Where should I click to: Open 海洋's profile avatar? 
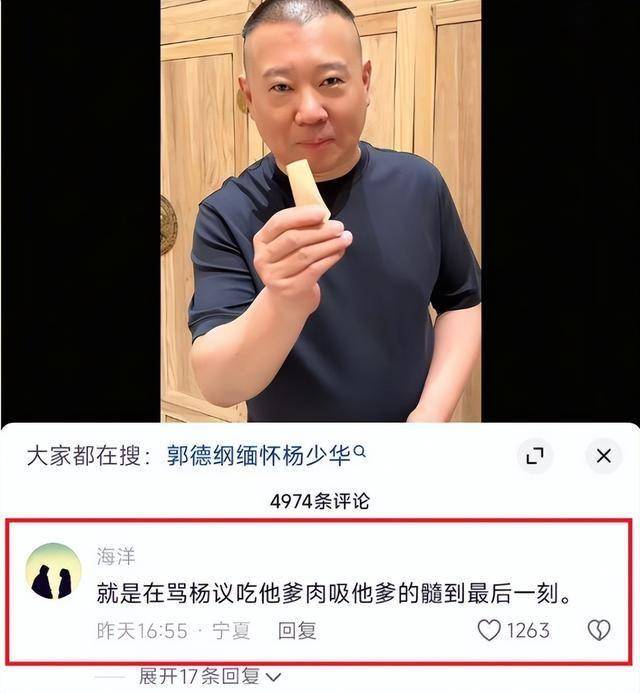(53, 571)
